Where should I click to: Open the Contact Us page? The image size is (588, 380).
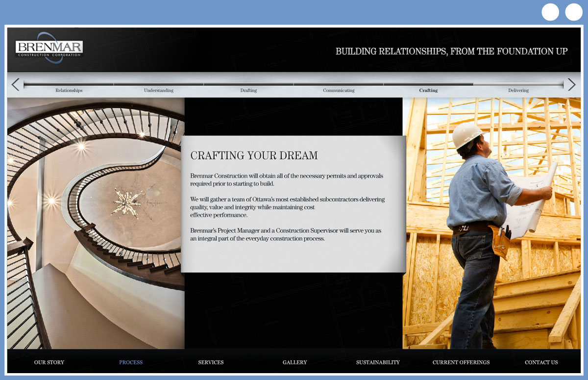[541, 362]
